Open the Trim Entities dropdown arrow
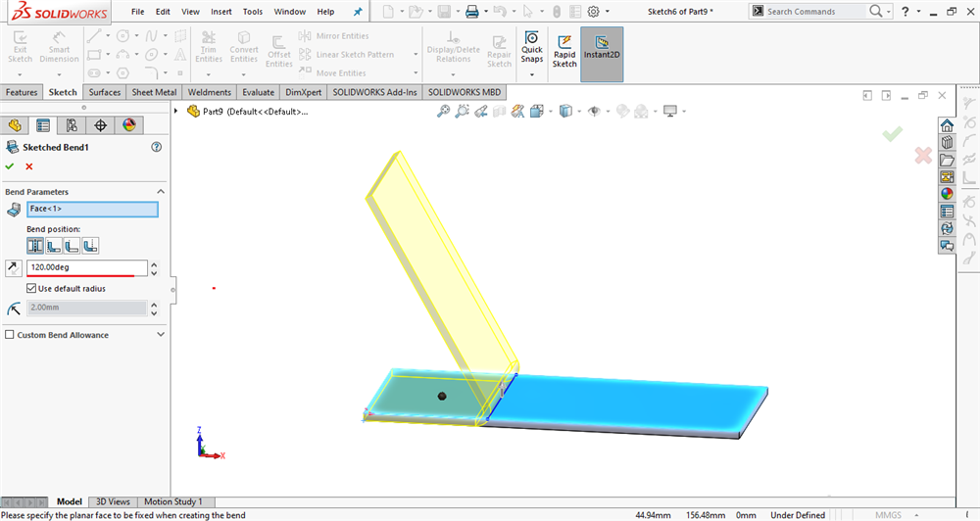Image resolution: width=980 pixels, height=521 pixels. click(209, 74)
